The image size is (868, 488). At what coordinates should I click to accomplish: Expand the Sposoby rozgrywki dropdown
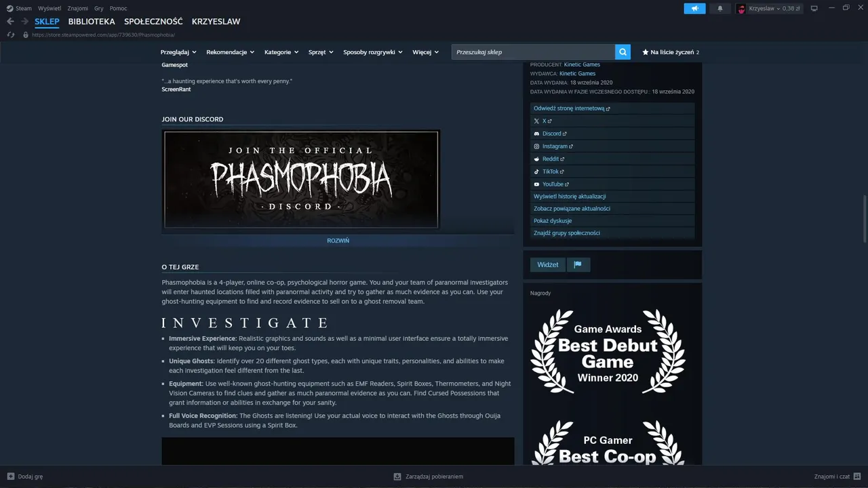373,52
